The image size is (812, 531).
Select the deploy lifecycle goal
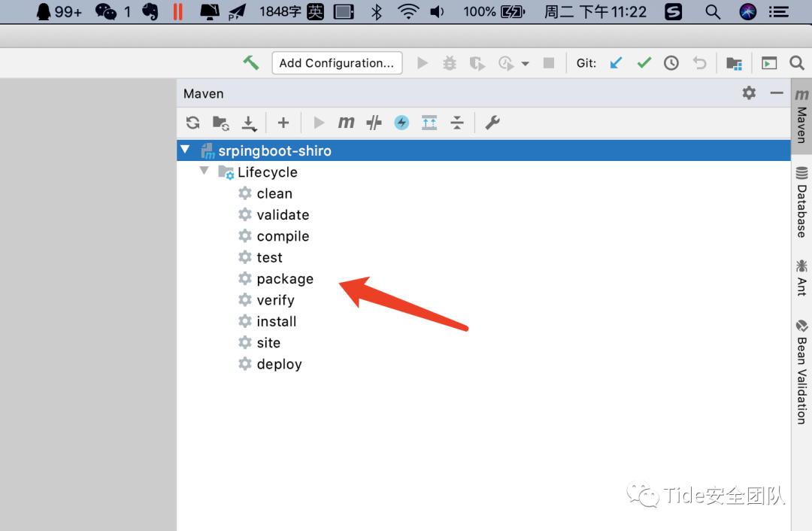279,364
